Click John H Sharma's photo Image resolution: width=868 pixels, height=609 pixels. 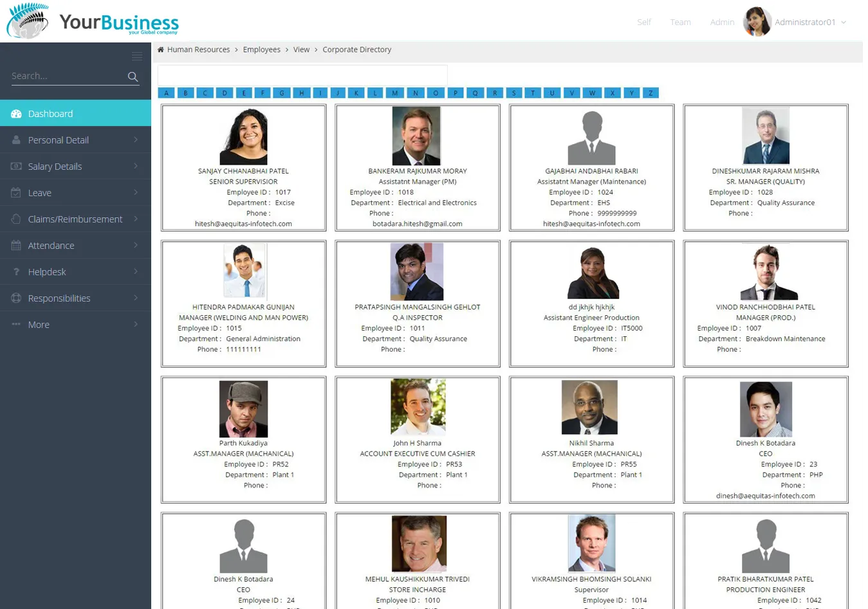point(418,407)
